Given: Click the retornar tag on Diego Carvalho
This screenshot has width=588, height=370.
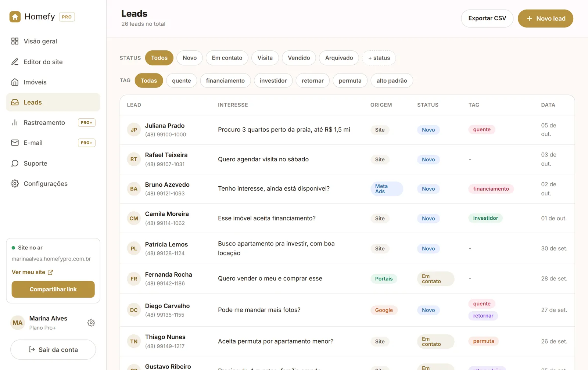Looking at the screenshot, I should 483,316.
